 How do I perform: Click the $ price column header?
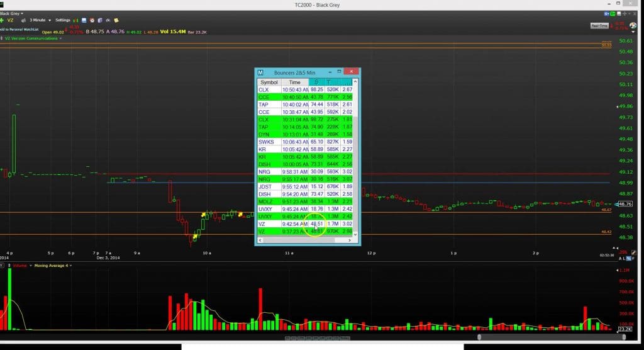click(x=316, y=82)
